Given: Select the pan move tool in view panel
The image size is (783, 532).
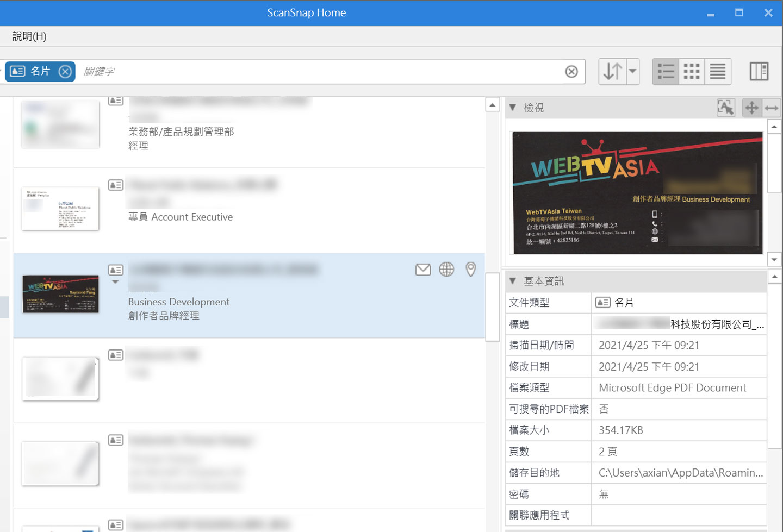Looking at the screenshot, I should coord(751,108).
